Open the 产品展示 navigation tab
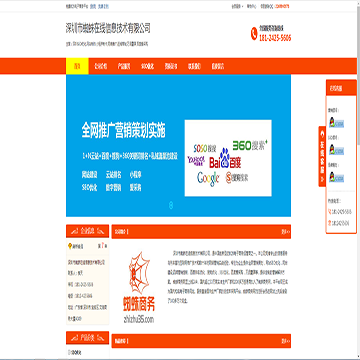The height and width of the screenshot is (360, 360). click(124, 66)
